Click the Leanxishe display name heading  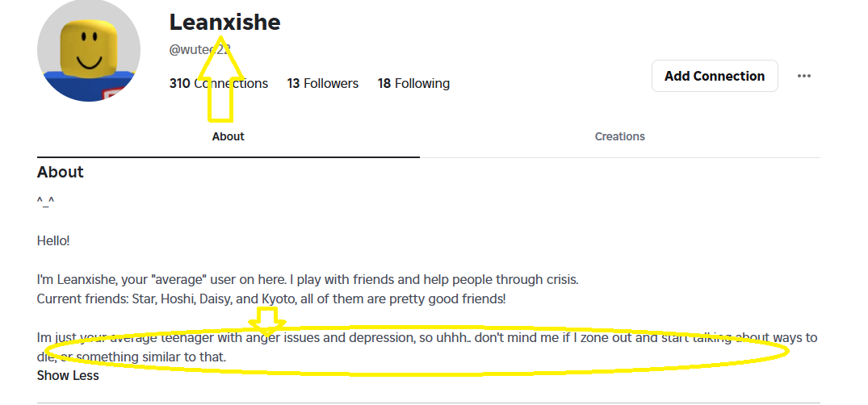click(224, 23)
